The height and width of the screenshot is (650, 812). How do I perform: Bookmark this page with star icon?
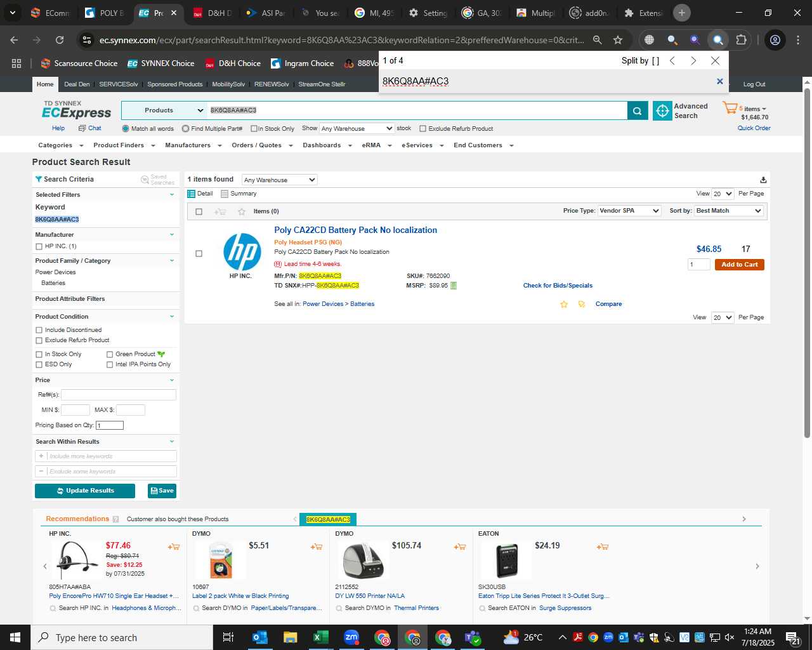(x=618, y=40)
